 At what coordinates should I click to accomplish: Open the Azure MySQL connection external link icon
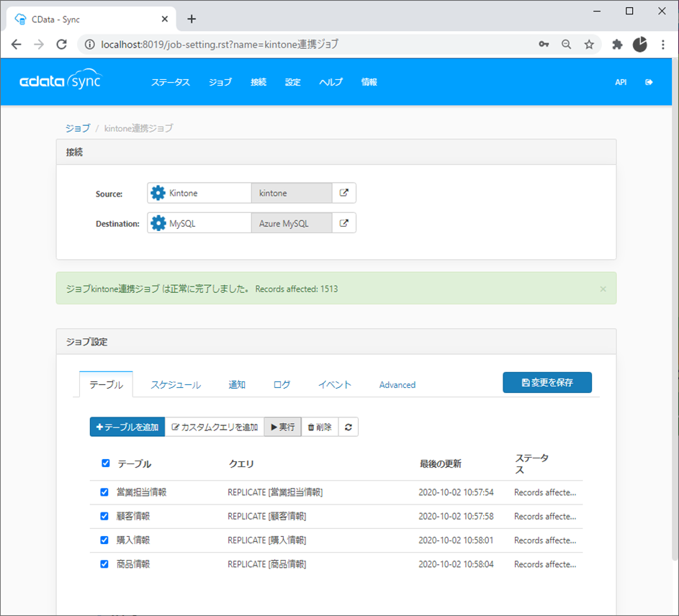coord(344,223)
